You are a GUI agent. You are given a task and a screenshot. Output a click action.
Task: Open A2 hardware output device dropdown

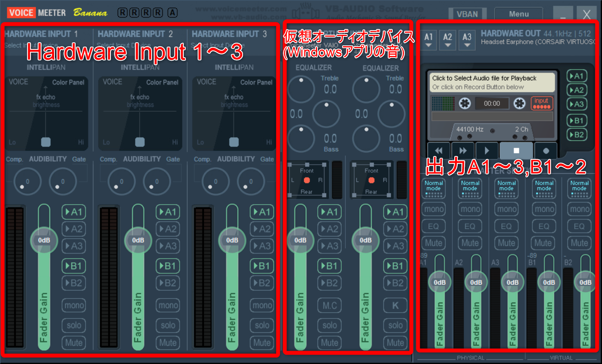click(x=448, y=40)
